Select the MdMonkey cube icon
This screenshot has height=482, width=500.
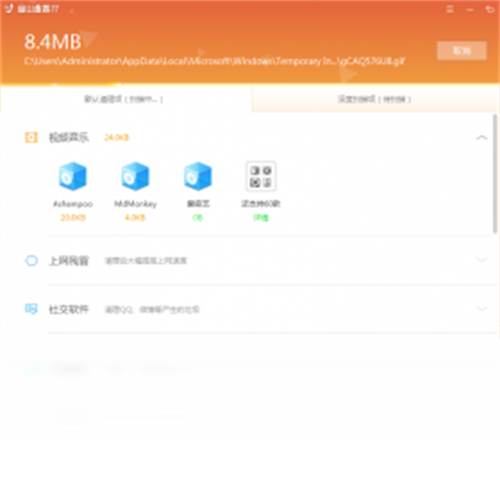coord(135,176)
